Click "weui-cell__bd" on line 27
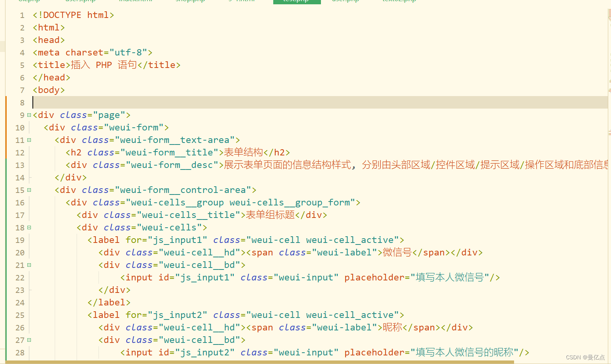Viewport: 611px width, 364px height. (x=199, y=340)
